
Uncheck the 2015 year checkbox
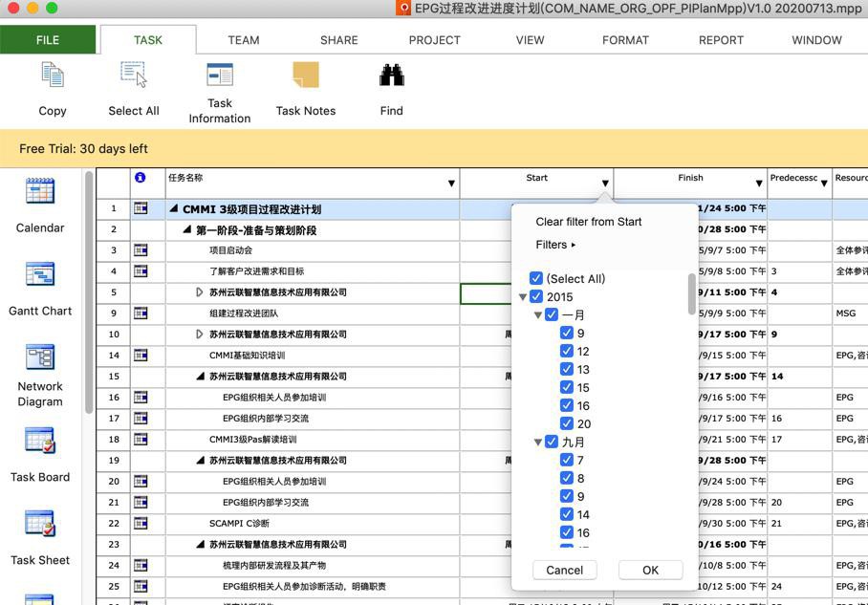(536, 296)
